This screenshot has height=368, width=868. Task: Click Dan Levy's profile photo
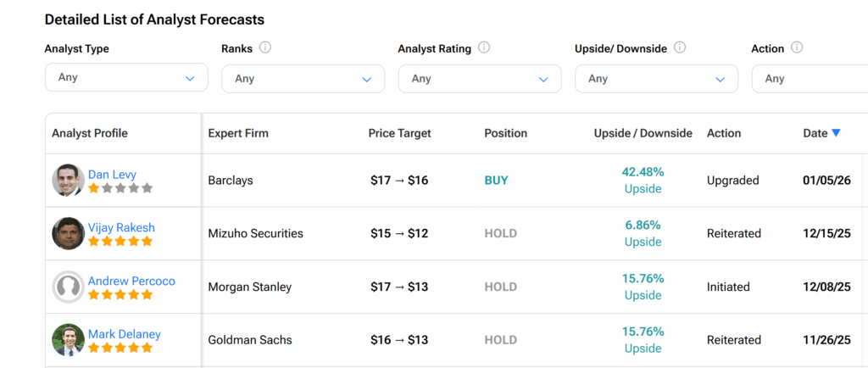click(68, 181)
